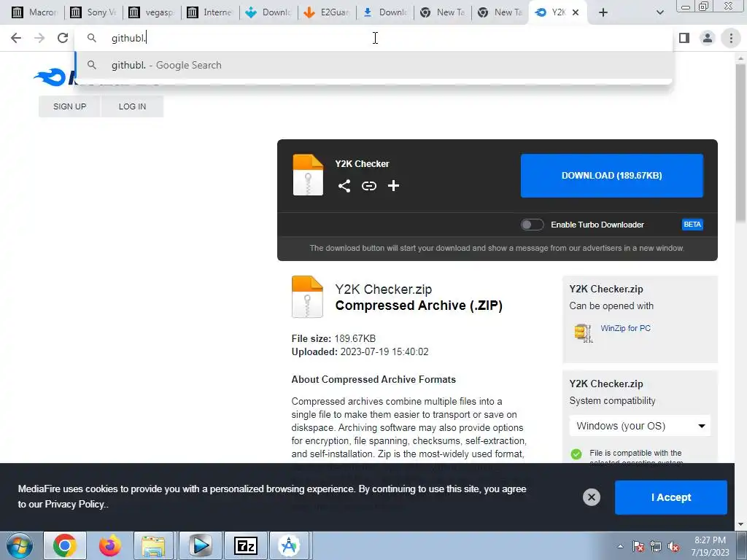Click the 'Uploaded: 2023-07-19 15:40:02' text
The width and height of the screenshot is (747, 560).
click(x=360, y=352)
